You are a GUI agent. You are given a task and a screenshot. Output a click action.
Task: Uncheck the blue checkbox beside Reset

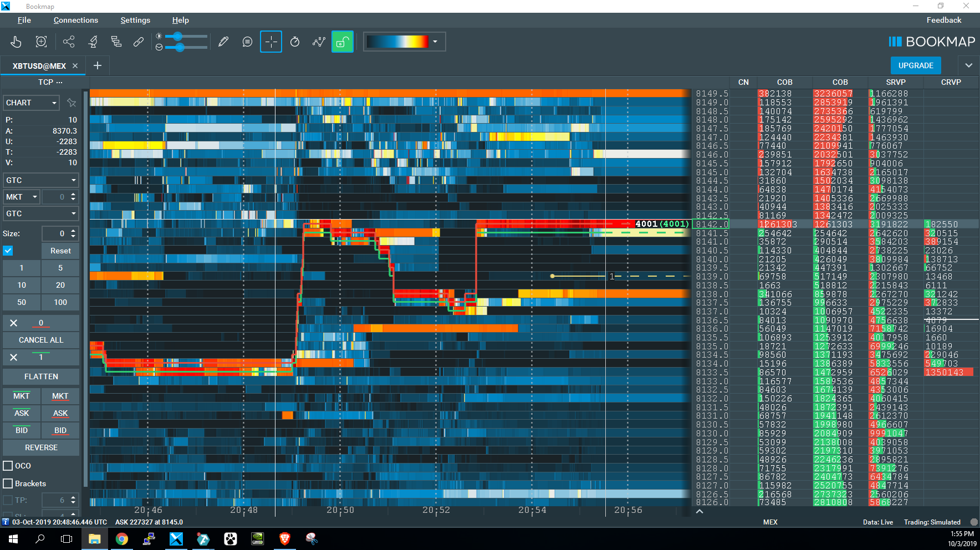pyautogui.click(x=8, y=251)
